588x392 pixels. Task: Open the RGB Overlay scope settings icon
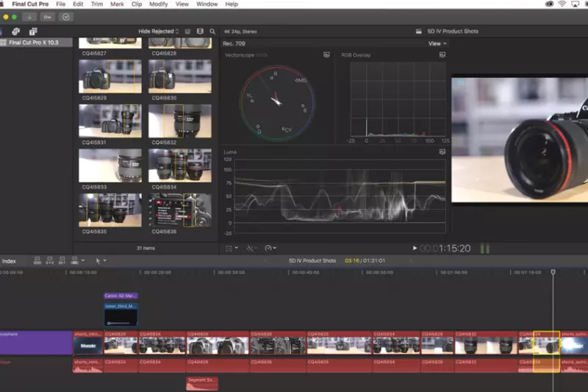point(442,54)
